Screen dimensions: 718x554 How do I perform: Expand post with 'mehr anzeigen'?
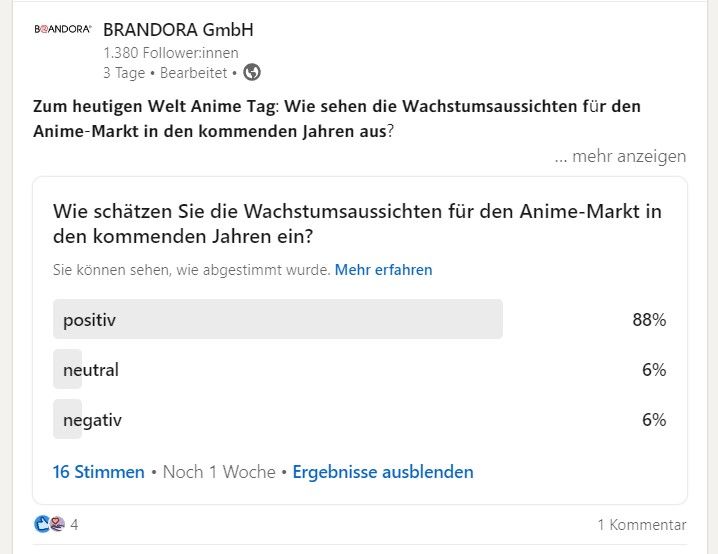620,156
